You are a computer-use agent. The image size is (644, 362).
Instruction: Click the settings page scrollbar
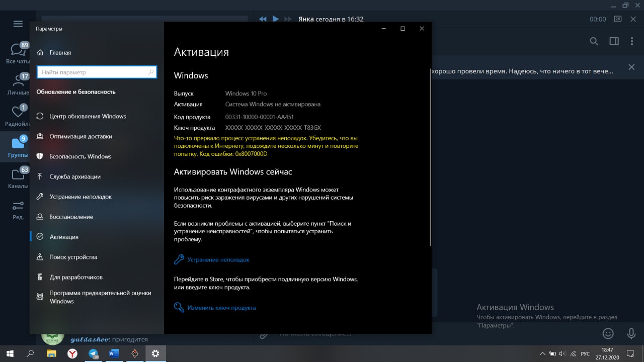430,158
